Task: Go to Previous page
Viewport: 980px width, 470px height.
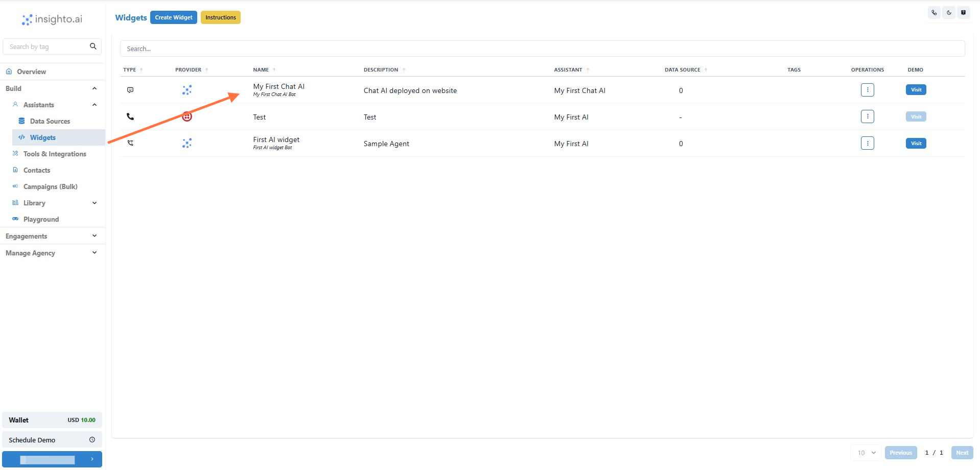Action: tap(901, 453)
